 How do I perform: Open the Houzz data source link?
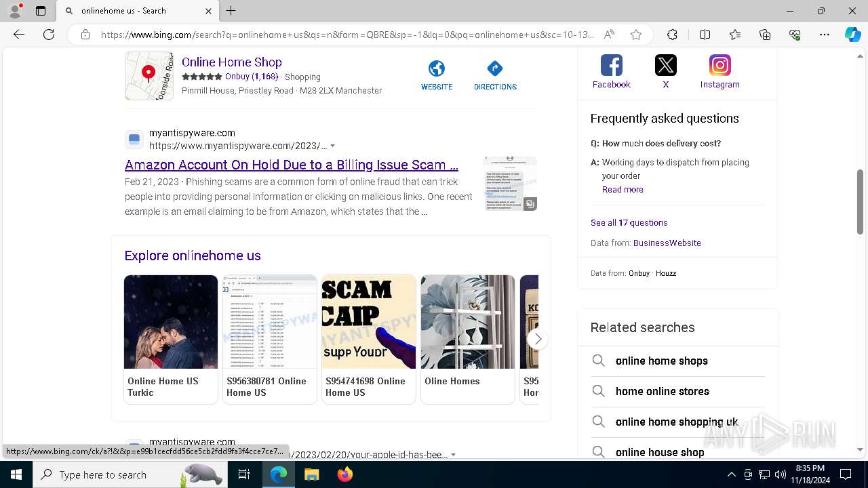[666, 273]
